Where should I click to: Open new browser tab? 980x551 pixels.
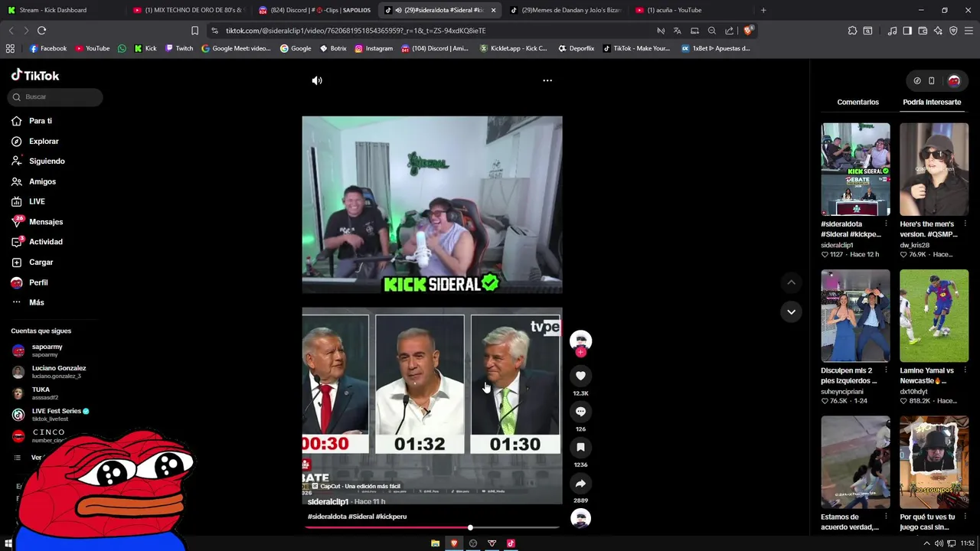point(763,10)
